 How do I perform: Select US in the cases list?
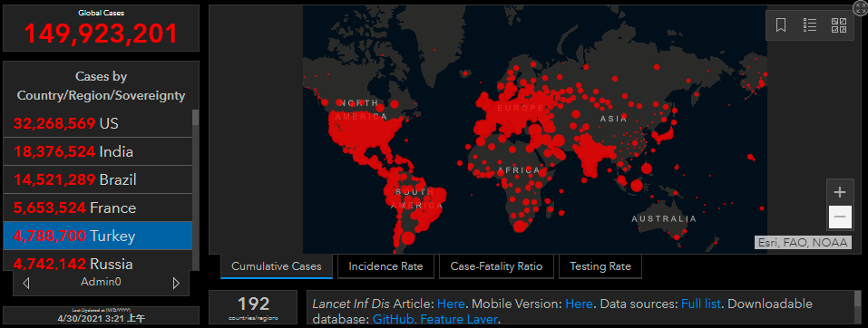98,123
